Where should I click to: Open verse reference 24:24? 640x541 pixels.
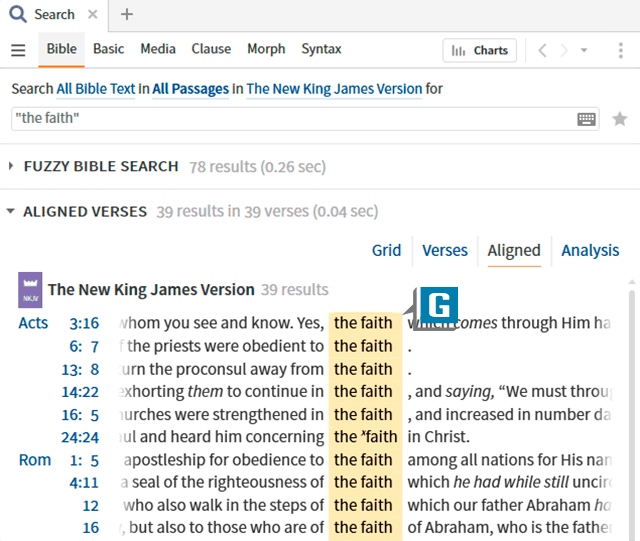[80, 438]
